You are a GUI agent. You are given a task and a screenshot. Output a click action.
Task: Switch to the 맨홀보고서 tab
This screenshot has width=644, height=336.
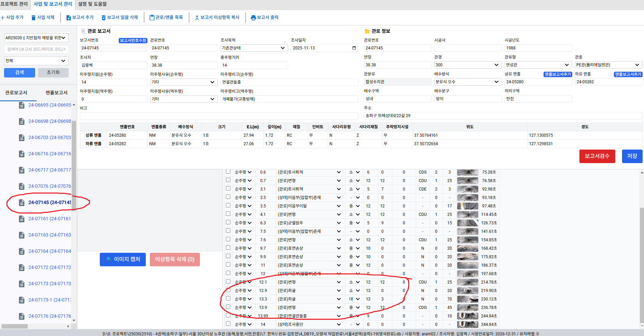56,93
